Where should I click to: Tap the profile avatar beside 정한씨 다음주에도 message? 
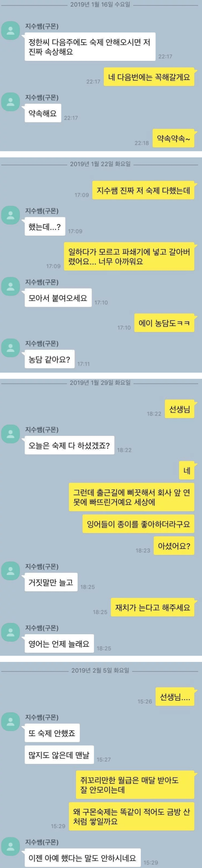(11, 30)
